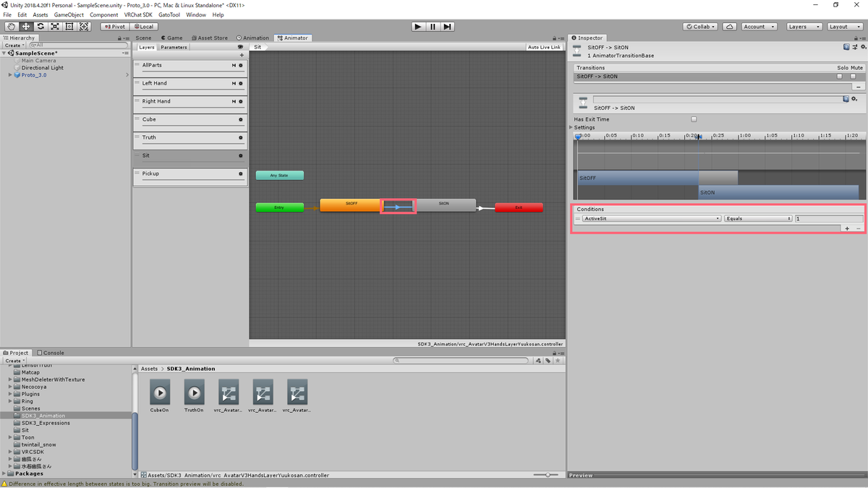The image size is (868, 488).
Task: Open settings gear for Left Hand layer
Action: pyautogui.click(x=241, y=83)
